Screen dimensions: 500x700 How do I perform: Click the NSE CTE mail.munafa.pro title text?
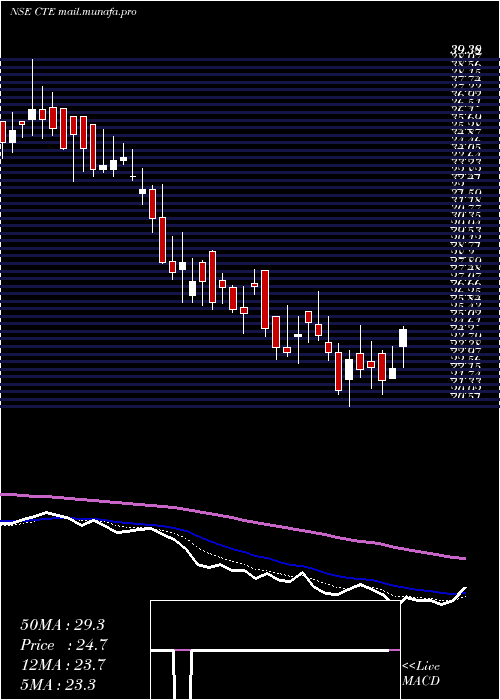point(73,12)
